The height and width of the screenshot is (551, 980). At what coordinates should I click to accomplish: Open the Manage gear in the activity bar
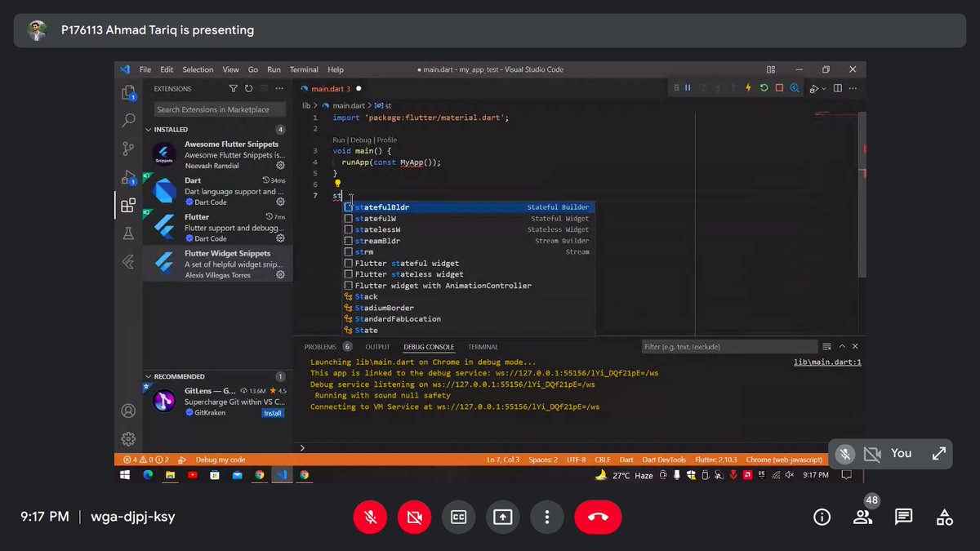click(x=128, y=438)
